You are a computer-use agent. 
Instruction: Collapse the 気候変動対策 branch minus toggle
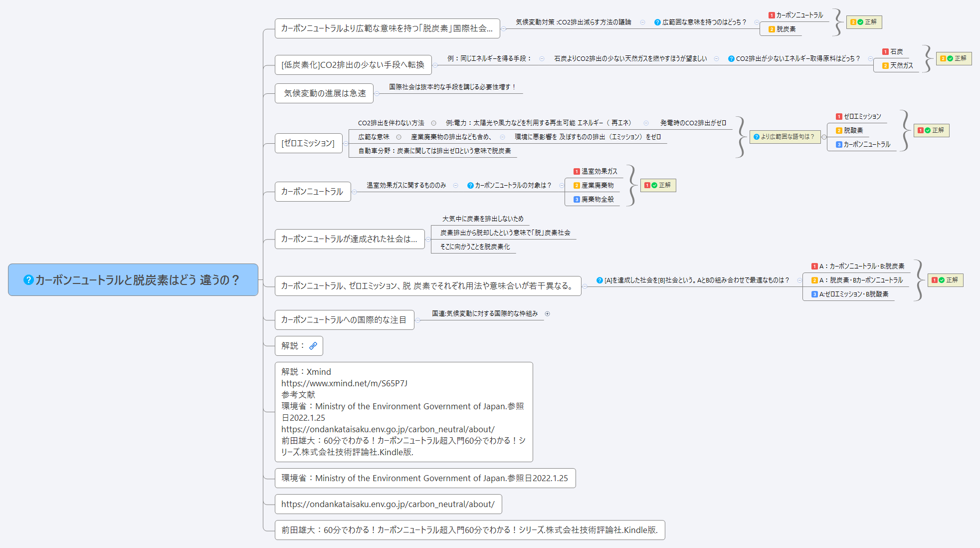pyautogui.click(x=643, y=22)
